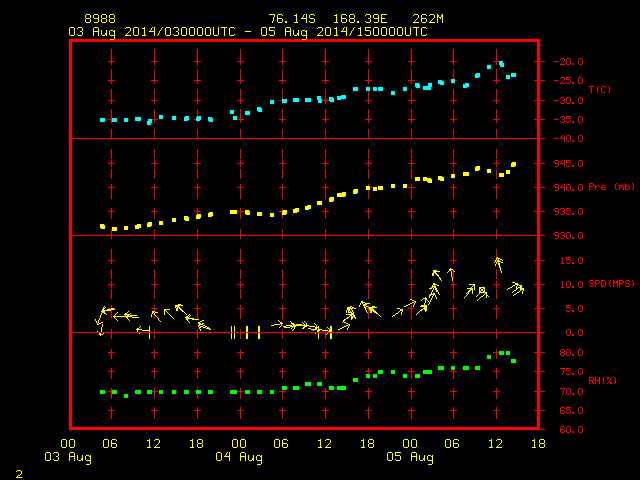
Task: Click the -20.0 temperature tick value
Action: [568, 62]
